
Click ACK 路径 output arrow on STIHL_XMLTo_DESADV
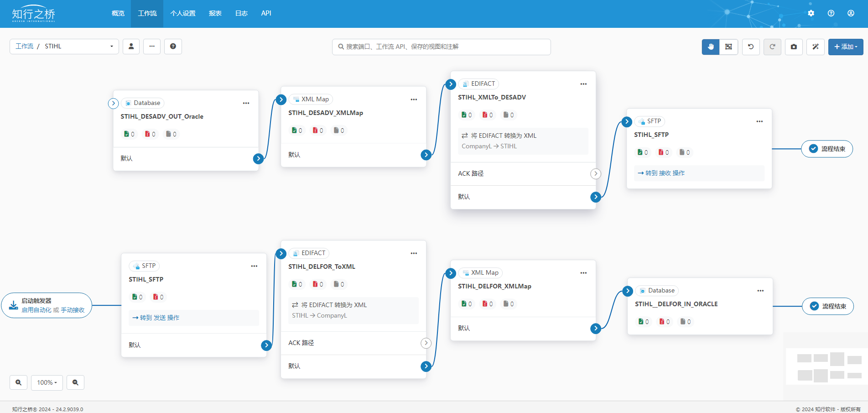tap(596, 173)
